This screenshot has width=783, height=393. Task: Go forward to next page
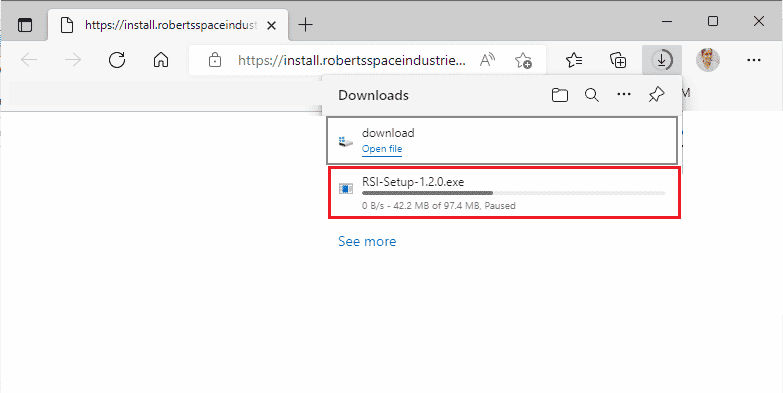click(x=73, y=60)
